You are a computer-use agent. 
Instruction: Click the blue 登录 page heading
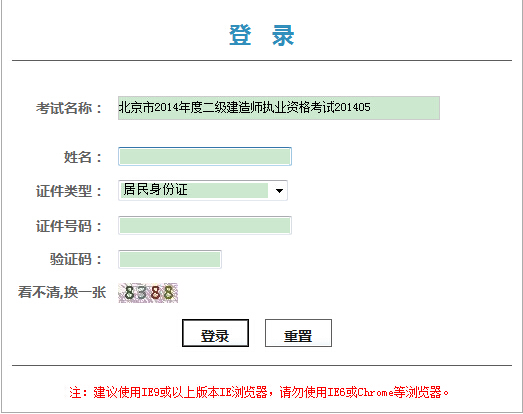(262, 35)
